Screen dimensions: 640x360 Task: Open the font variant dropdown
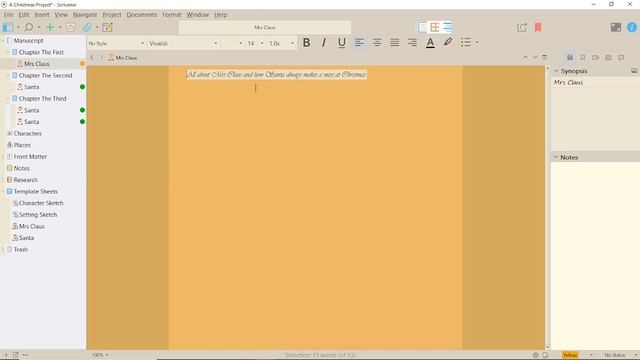[232, 43]
